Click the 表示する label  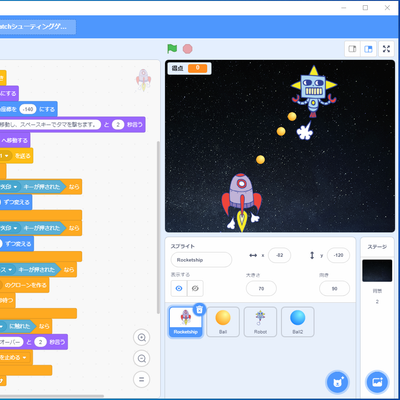click(180, 275)
